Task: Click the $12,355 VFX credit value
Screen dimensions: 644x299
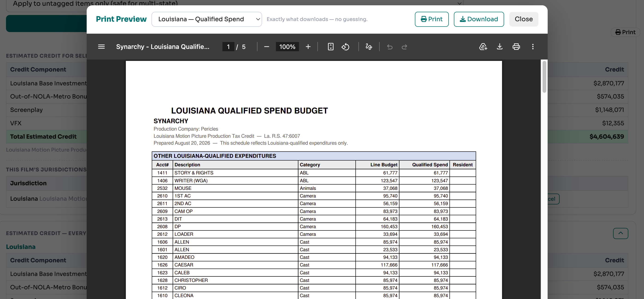Action: (x=613, y=123)
